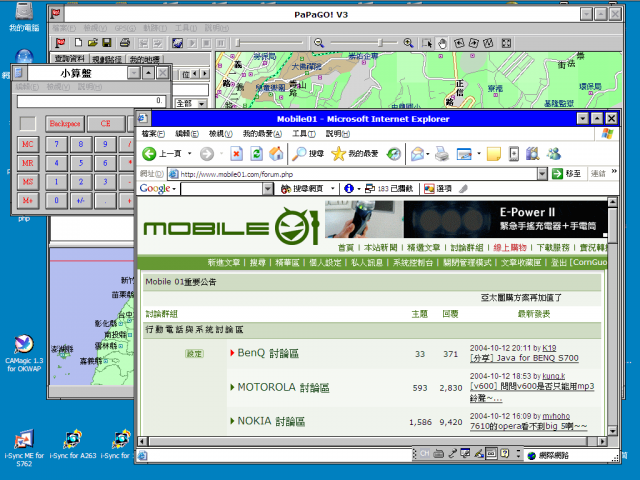This screenshot has width=640, height=480.
Task: Click the IE Mail envelope icon
Action: [417, 154]
